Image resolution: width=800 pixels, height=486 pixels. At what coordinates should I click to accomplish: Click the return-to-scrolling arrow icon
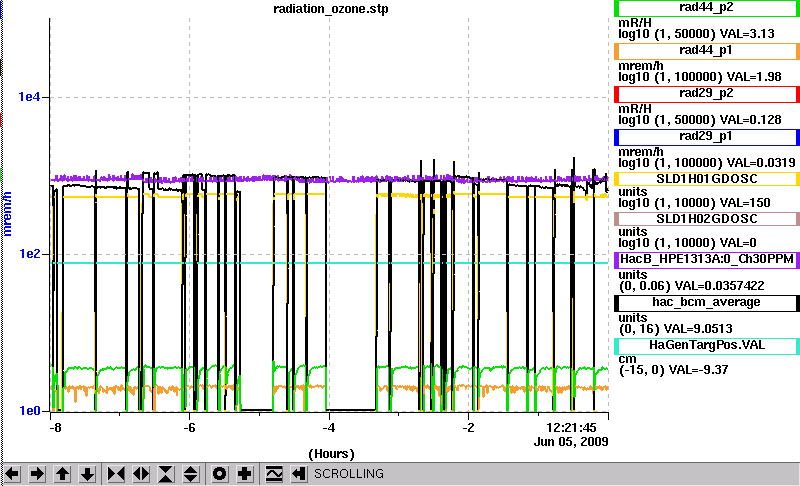pos(299,474)
